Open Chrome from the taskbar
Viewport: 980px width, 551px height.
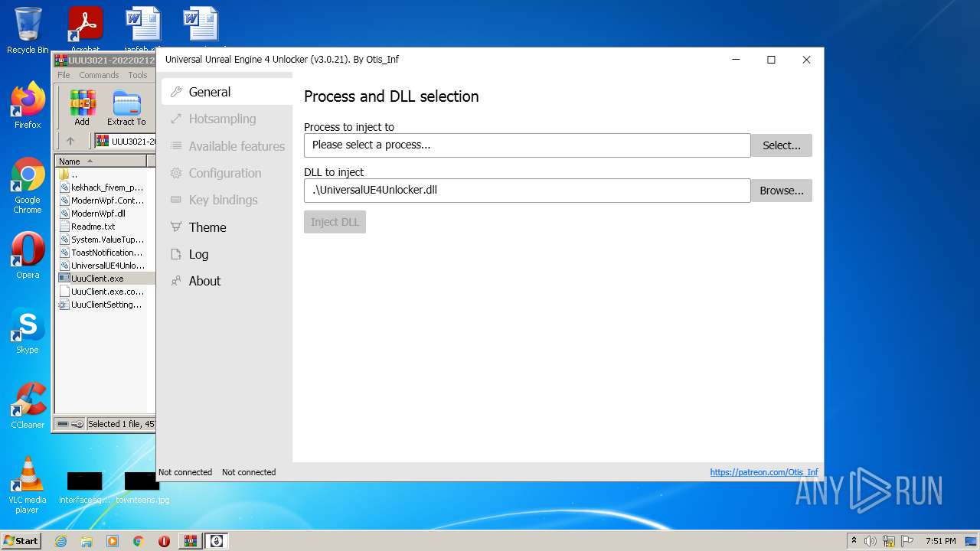pos(139,541)
